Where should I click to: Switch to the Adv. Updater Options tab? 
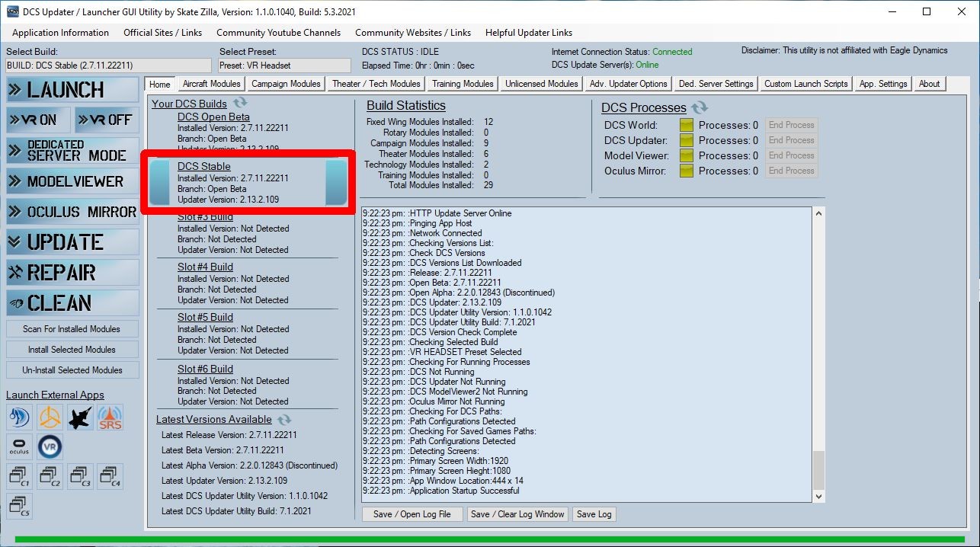coord(629,84)
